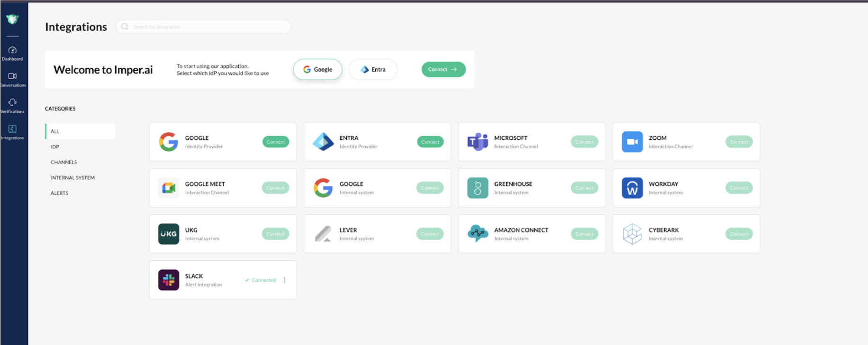Go to Verifications in the sidebar
868x345 pixels.
click(12, 106)
